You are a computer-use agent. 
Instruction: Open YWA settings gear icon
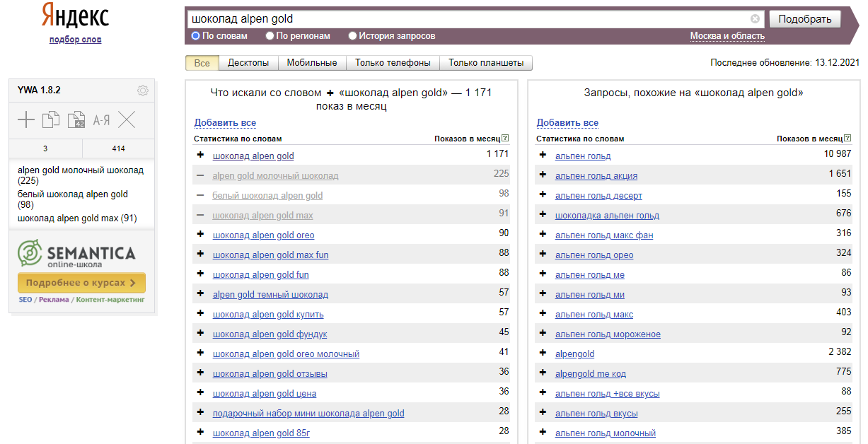[143, 90]
